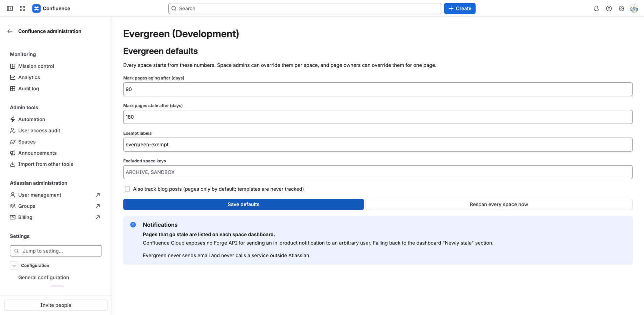
Task: Click the Spaces planet icon
Action: [13, 142]
